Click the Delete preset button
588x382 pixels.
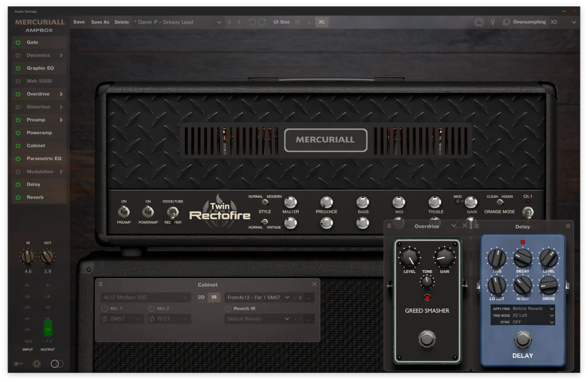tap(122, 22)
